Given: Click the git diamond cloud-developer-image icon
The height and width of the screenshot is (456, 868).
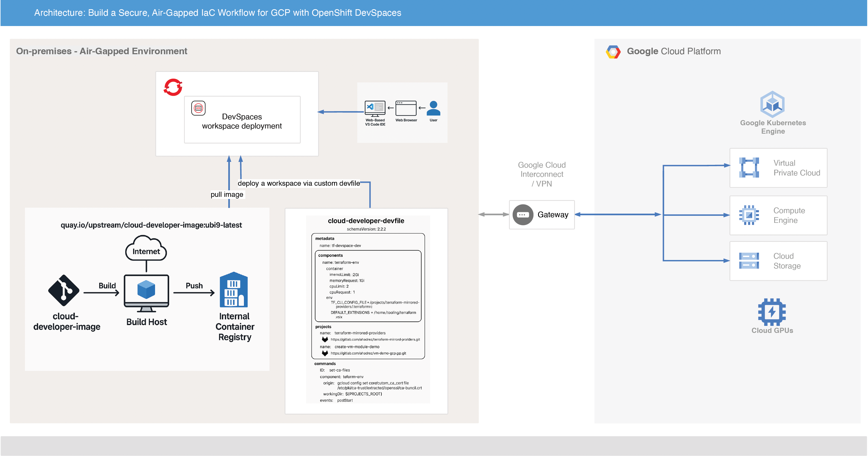Looking at the screenshot, I should pyautogui.click(x=64, y=290).
